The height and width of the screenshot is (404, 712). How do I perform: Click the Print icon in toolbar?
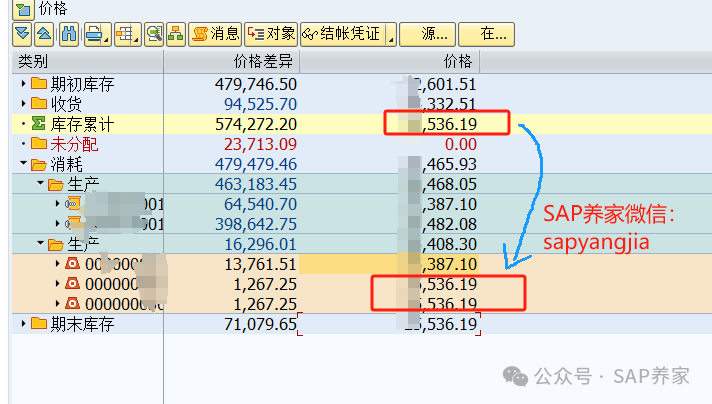[x=92, y=34]
